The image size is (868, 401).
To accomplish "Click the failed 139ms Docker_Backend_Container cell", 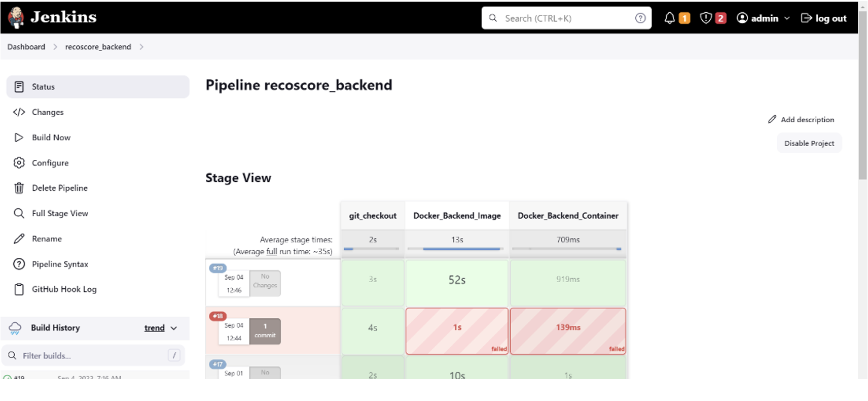I will click(x=568, y=331).
